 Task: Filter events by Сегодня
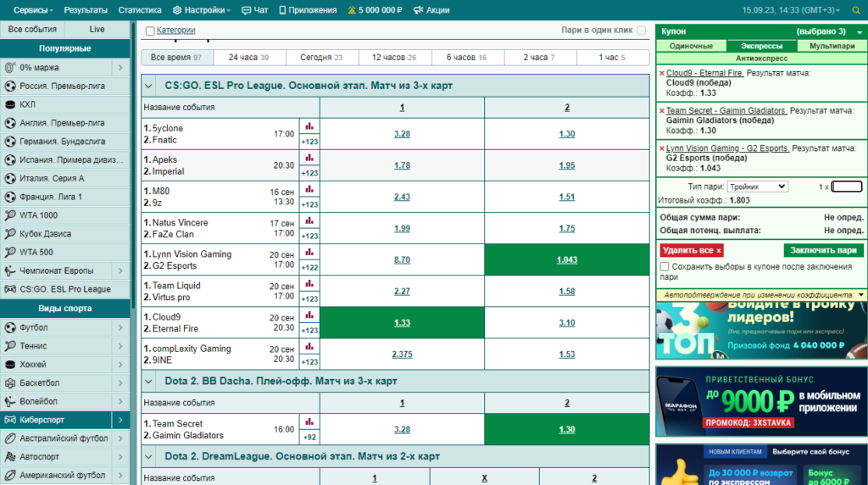click(x=321, y=57)
